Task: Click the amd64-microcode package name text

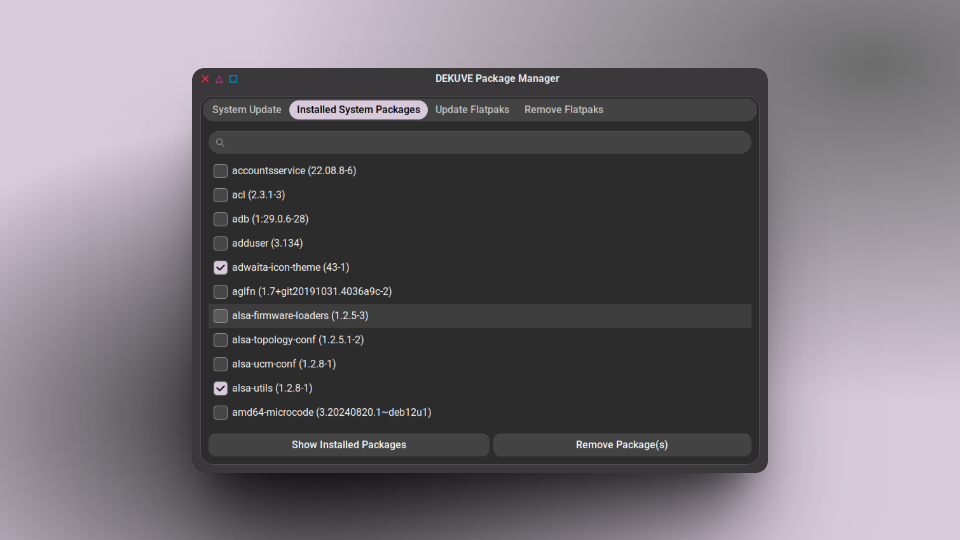Action: click(x=331, y=413)
